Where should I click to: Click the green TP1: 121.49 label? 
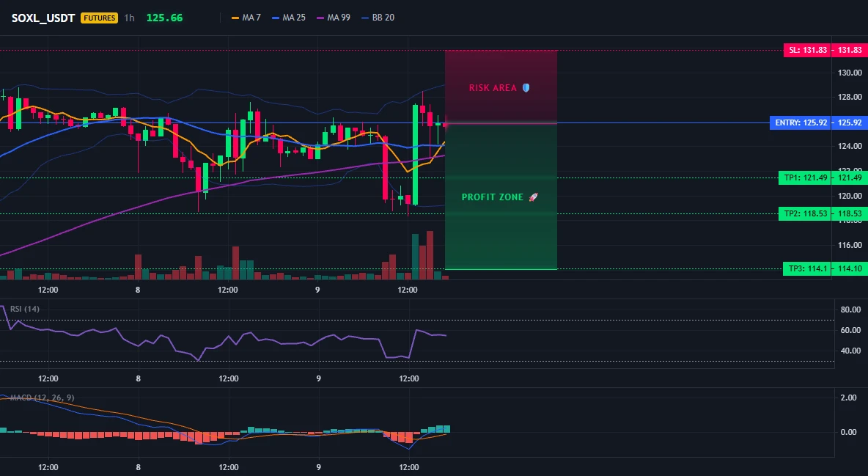pyautogui.click(x=806, y=178)
